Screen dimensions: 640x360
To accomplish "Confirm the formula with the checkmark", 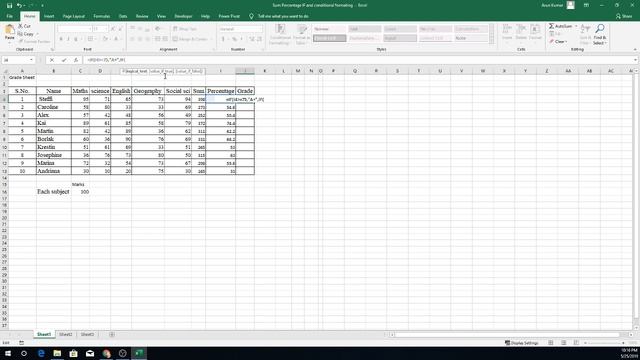I will [x=64, y=60].
